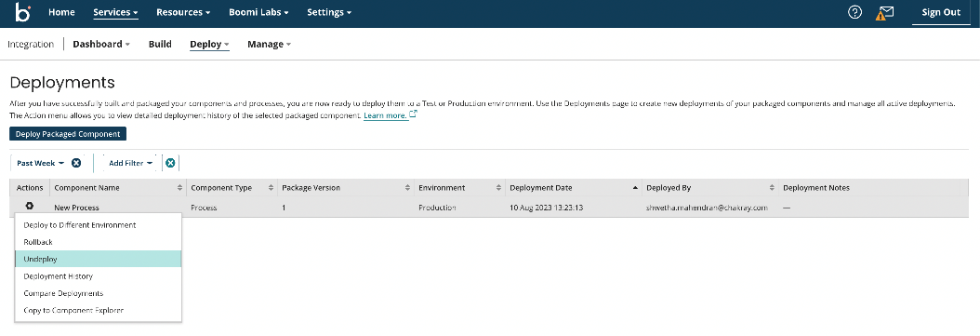
Task: Click package version 1 cell
Action: click(x=284, y=208)
